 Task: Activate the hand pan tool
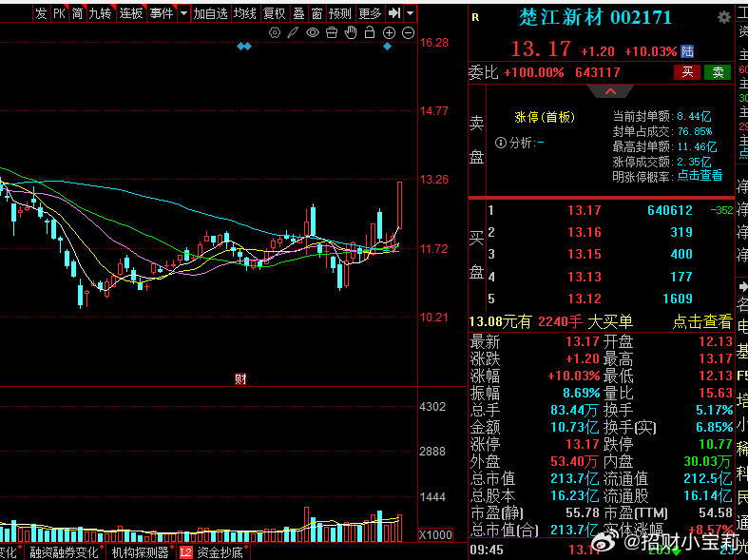(x=351, y=33)
